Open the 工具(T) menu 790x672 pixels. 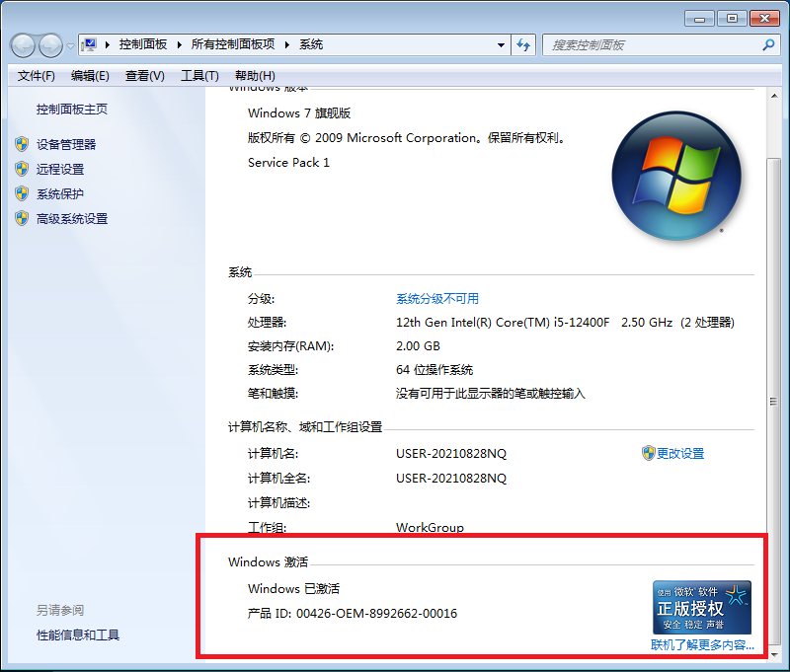click(198, 76)
